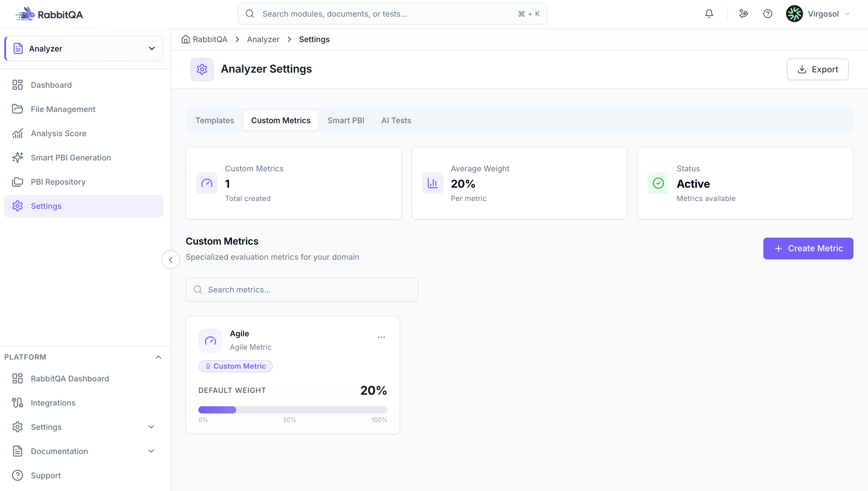The width and height of the screenshot is (868, 491).
Task: Open the AI Tests tab
Action: click(x=396, y=120)
